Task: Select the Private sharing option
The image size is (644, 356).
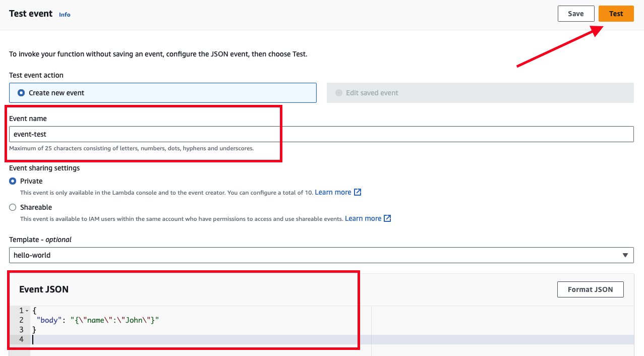Action: click(13, 181)
